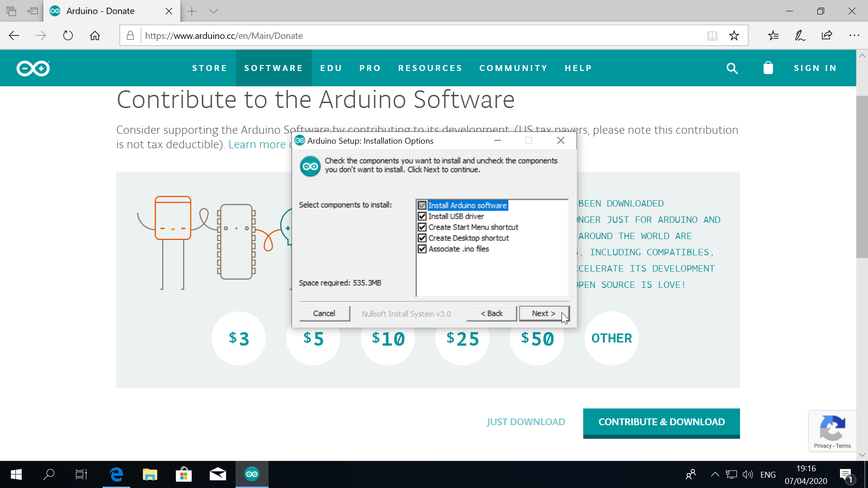This screenshot has height=488, width=868.
Task: Click JUST DOWNLOAD link
Action: pyautogui.click(x=526, y=422)
